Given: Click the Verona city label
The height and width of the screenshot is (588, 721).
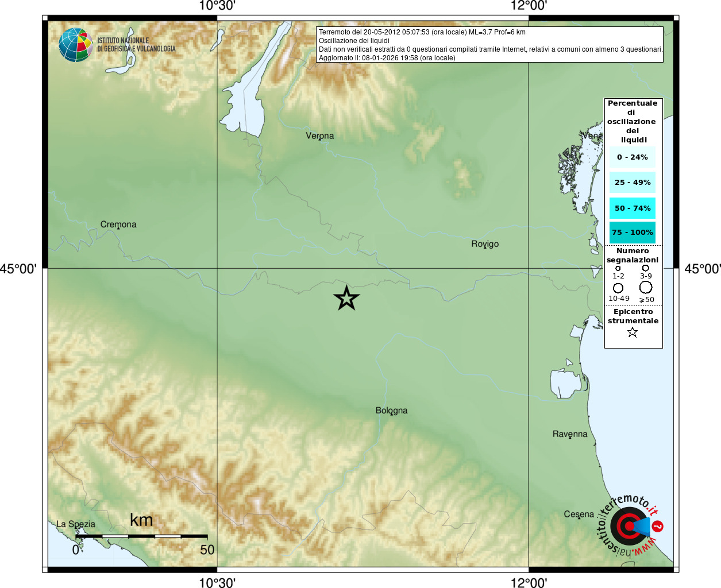Looking at the screenshot, I should 320,136.
